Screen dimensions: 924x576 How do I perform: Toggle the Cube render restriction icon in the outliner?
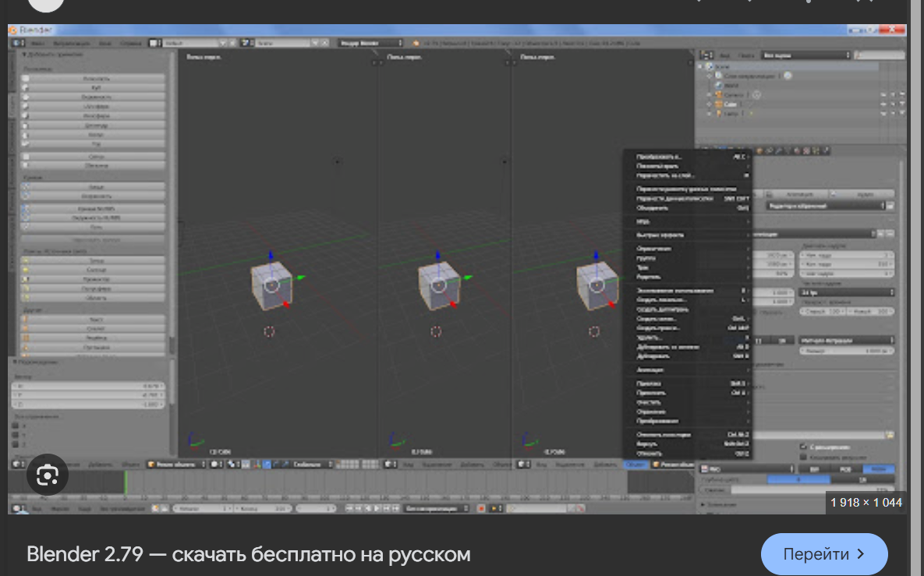[x=901, y=104]
